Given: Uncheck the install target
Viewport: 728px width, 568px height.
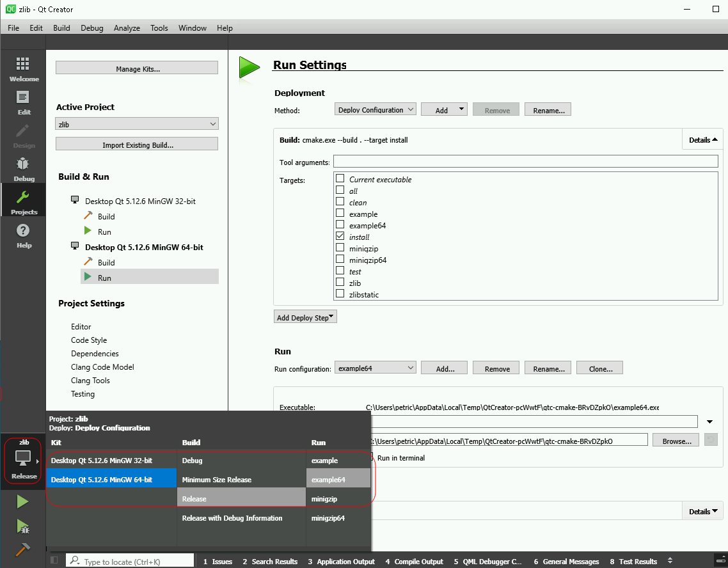Looking at the screenshot, I should tap(340, 236).
